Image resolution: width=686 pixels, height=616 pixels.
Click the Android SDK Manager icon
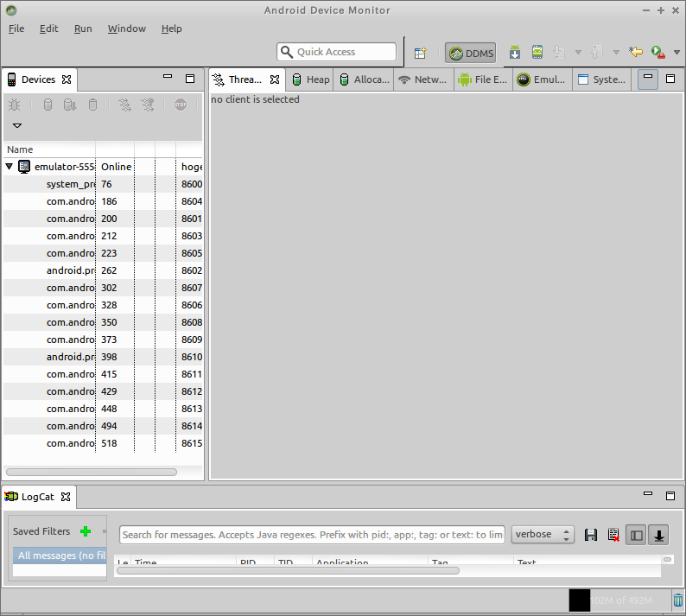[x=515, y=53]
